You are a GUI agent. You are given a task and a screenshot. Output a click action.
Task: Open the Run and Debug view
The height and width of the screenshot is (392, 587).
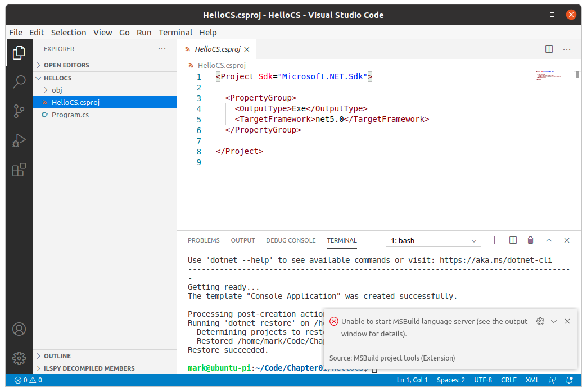pyautogui.click(x=19, y=140)
